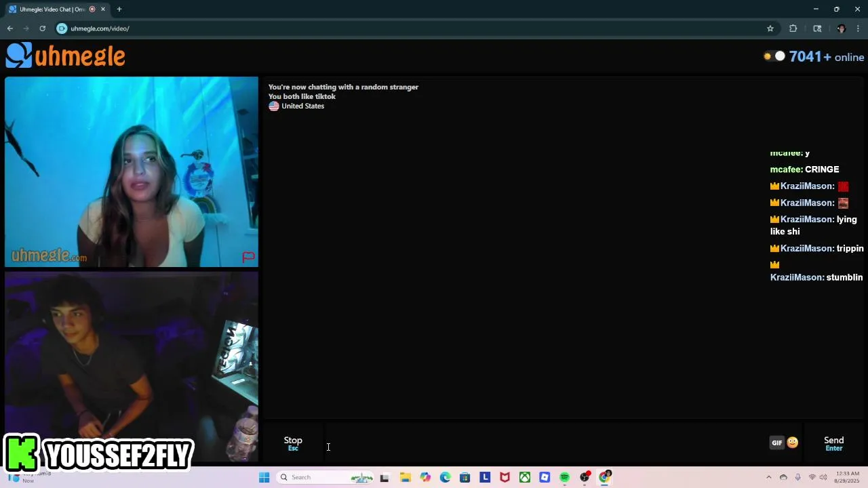Click the "mcafee: CRINGE" chat message
This screenshot has width=868, height=488.
(x=804, y=169)
